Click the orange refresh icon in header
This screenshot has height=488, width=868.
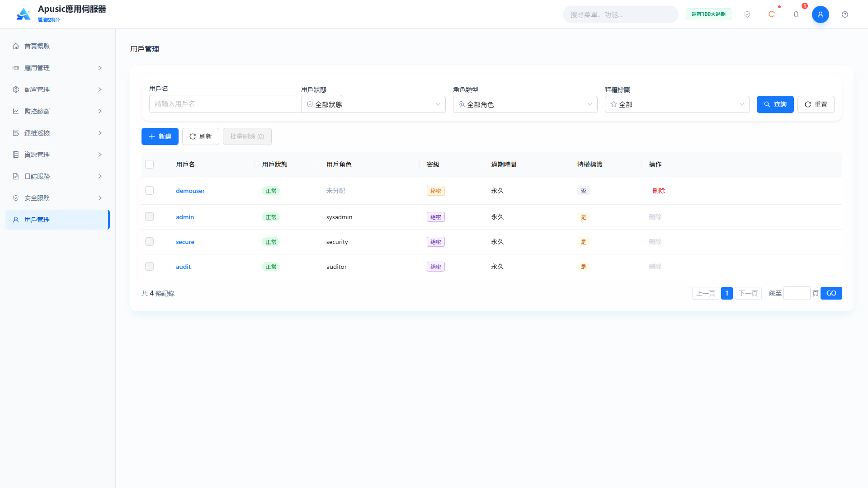(x=772, y=14)
